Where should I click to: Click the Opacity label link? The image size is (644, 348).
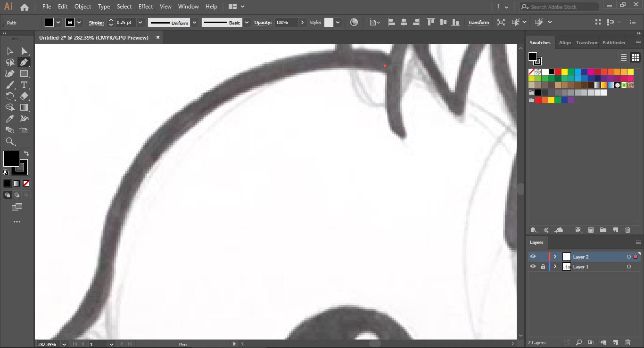click(263, 23)
